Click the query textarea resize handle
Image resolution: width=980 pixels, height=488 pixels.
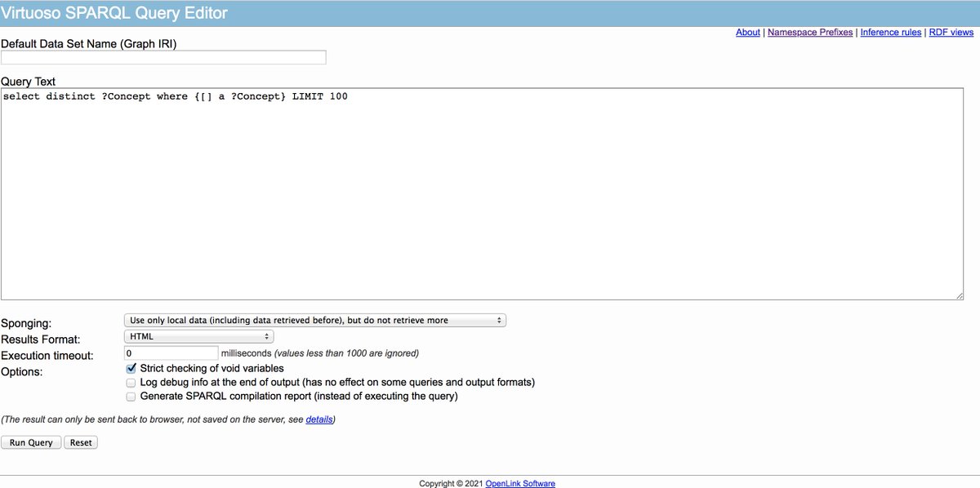(959, 295)
